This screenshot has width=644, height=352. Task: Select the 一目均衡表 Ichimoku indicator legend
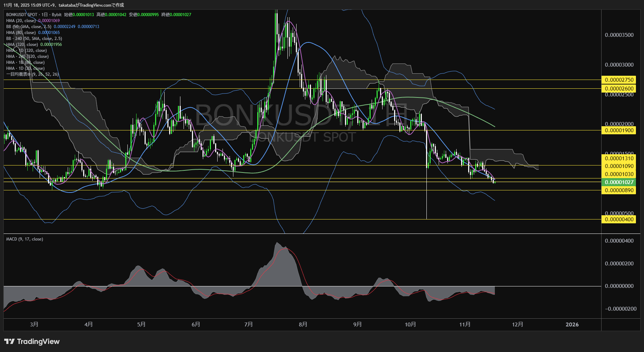point(32,74)
